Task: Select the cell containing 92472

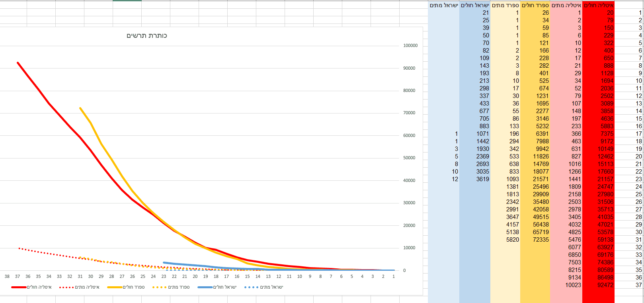Action: 598,285
